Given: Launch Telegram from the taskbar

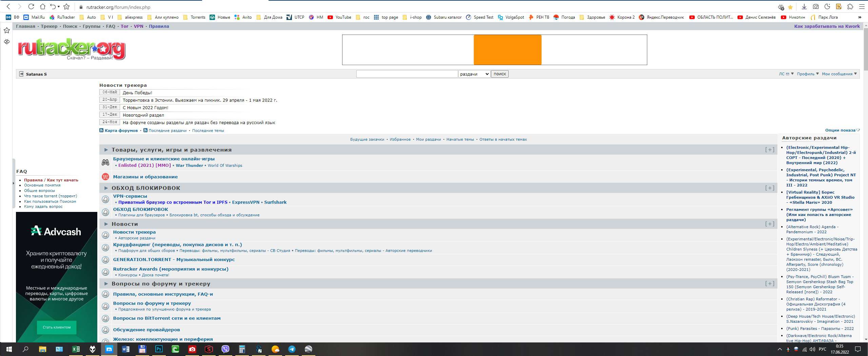Looking at the screenshot, I should [x=292, y=349].
